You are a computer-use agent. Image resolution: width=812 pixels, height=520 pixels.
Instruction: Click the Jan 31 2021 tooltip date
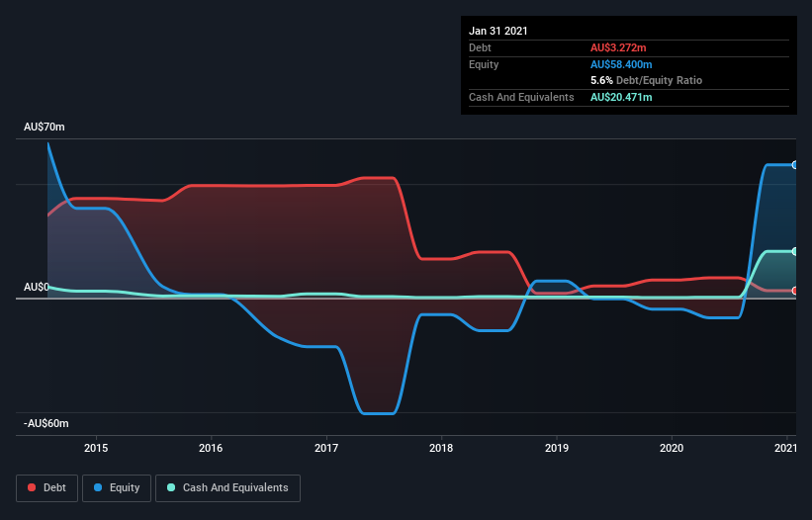(x=498, y=31)
